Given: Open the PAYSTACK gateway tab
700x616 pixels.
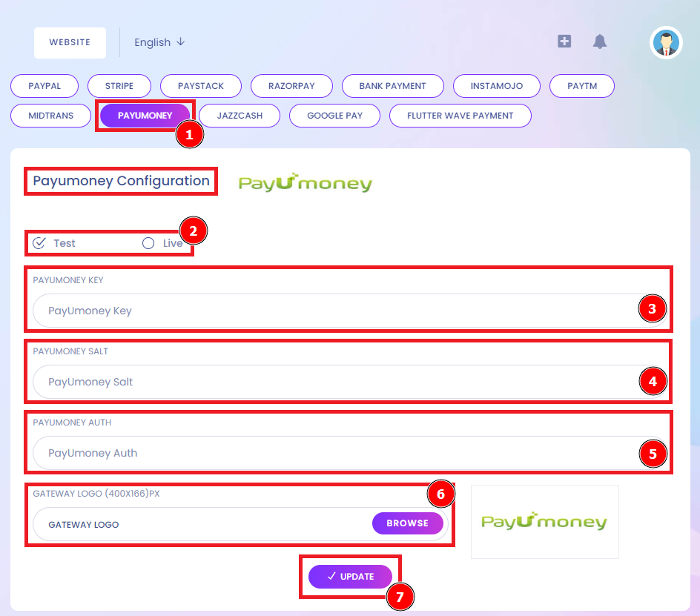Looking at the screenshot, I should (201, 86).
